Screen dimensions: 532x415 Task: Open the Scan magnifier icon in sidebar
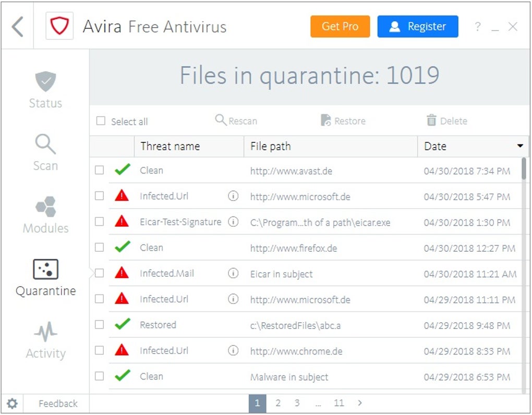[x=45, y=144]
